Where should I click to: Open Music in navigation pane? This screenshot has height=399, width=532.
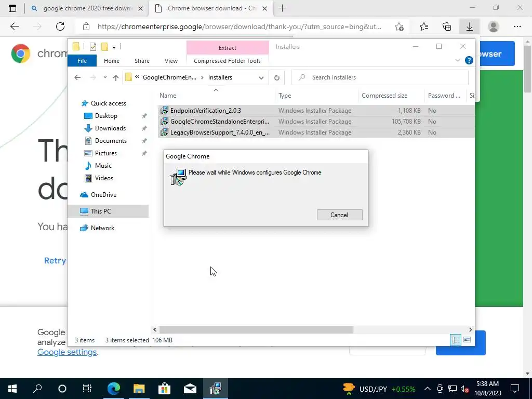[x=103, y=166]
